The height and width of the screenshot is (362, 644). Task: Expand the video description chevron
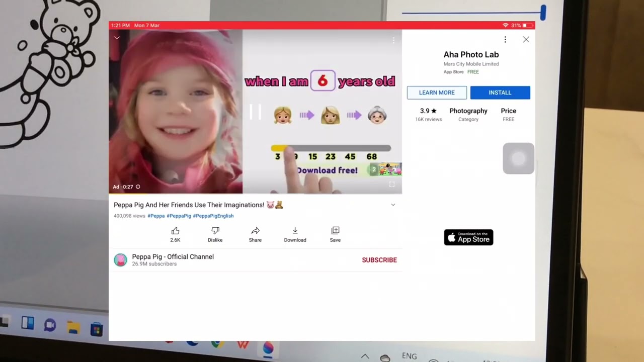[393, 205]
